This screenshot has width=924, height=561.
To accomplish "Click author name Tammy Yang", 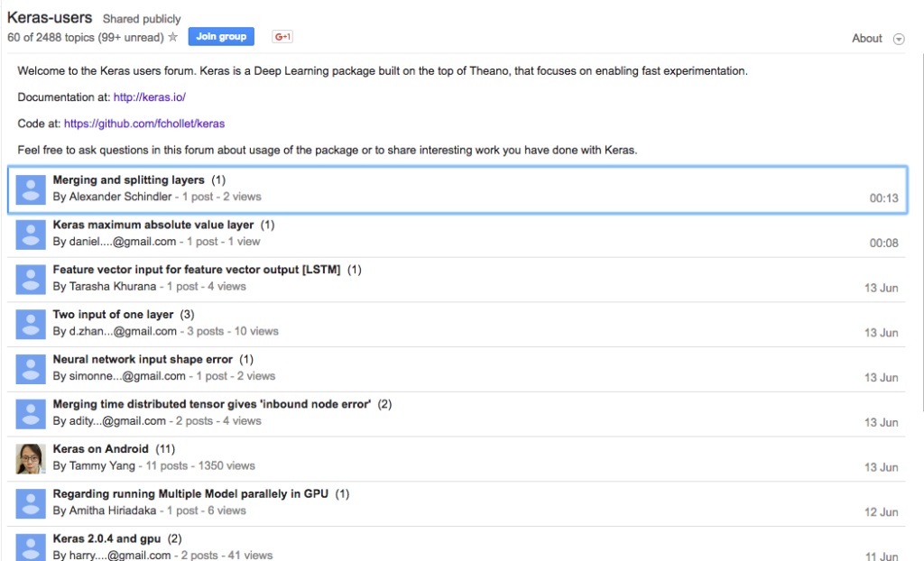I will tap(102, 465).
